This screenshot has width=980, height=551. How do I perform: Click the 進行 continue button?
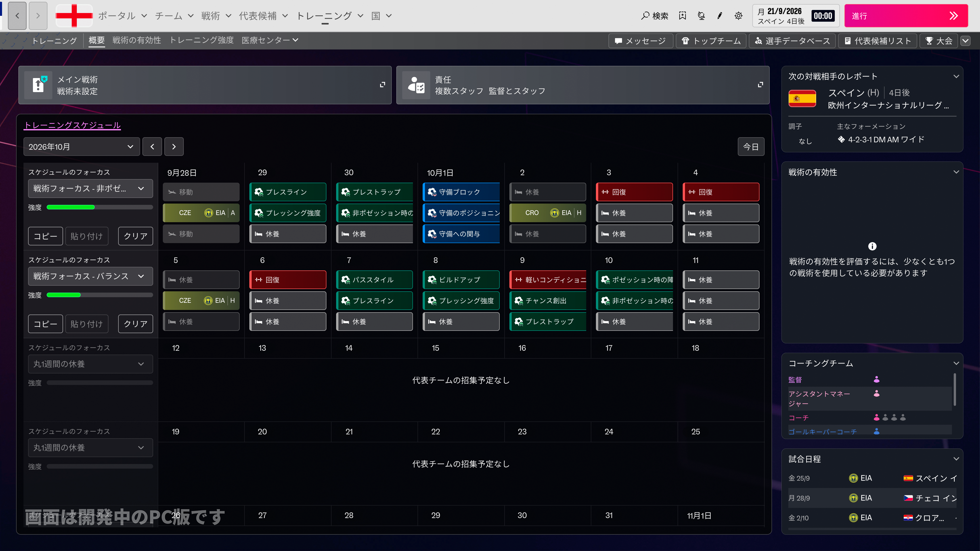906,16
